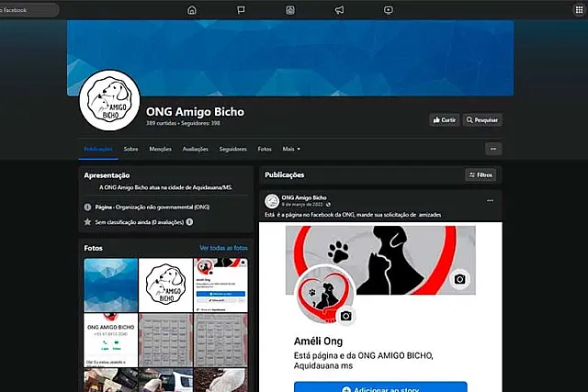Open the Marketplace icon in top bar
Screen dimensions: 588x392
290,10
